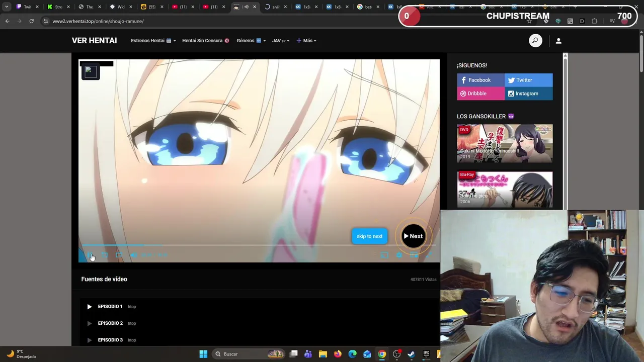Open the Dribbble follow button
The image size is (644, 362).
click(480, 94)
